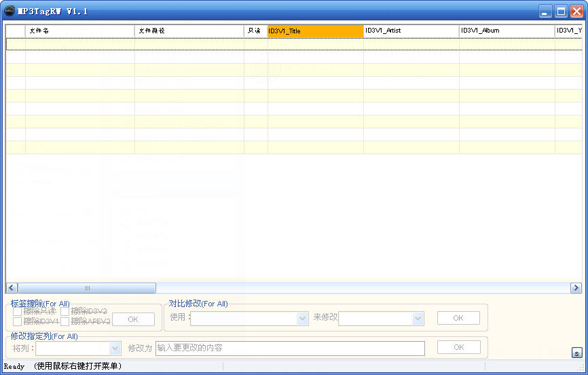The height and width of the screenshot is (375, 588).
Task: Click the left arrow of horizontal scrollbar
Action: click(x=12, y=288)
